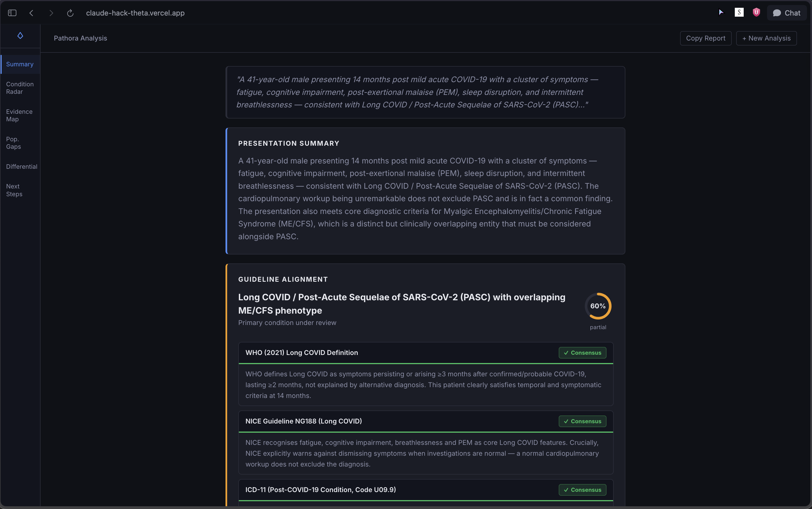Click the WHO (2021) Long COVID Definition header

301,353
